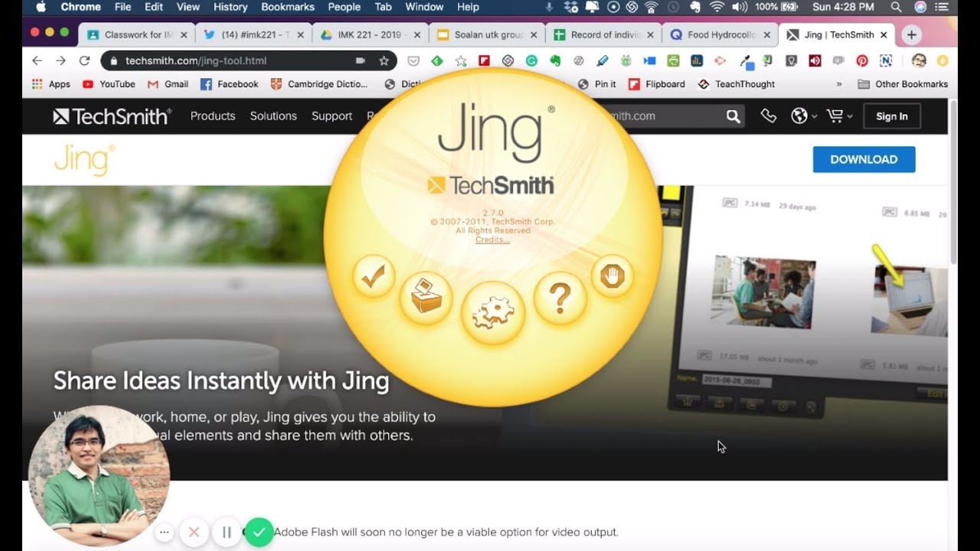Open the Flipboard bookmark
Viewport: 980px width, 551px height.
point(657,84)
